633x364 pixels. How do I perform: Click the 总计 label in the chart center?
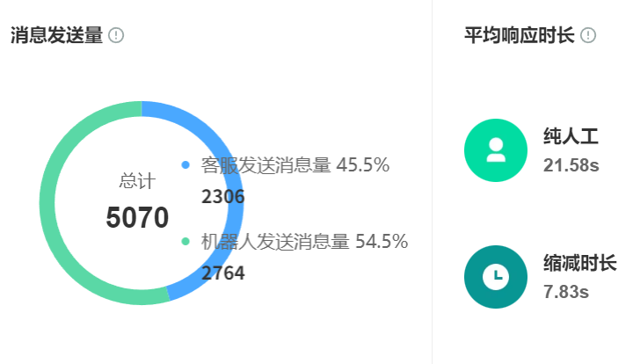click(x=137, y=181)
